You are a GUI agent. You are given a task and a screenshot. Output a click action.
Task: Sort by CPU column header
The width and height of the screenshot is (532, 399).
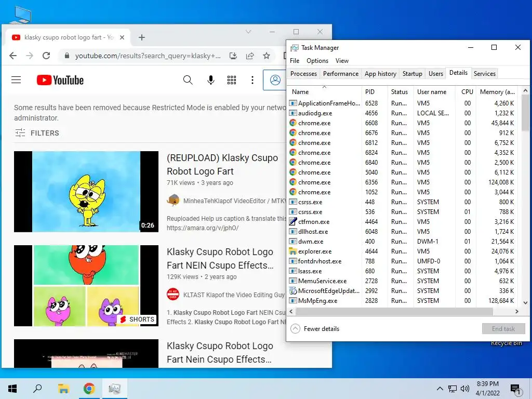coord(465,91)
